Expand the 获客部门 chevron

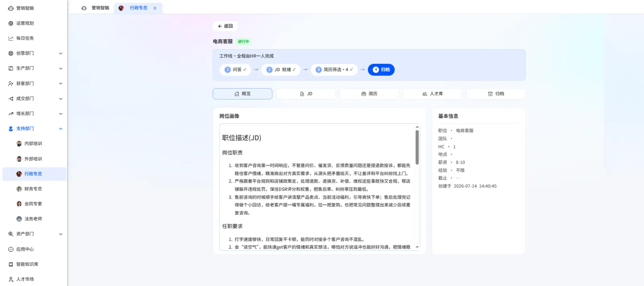[61, 84]
